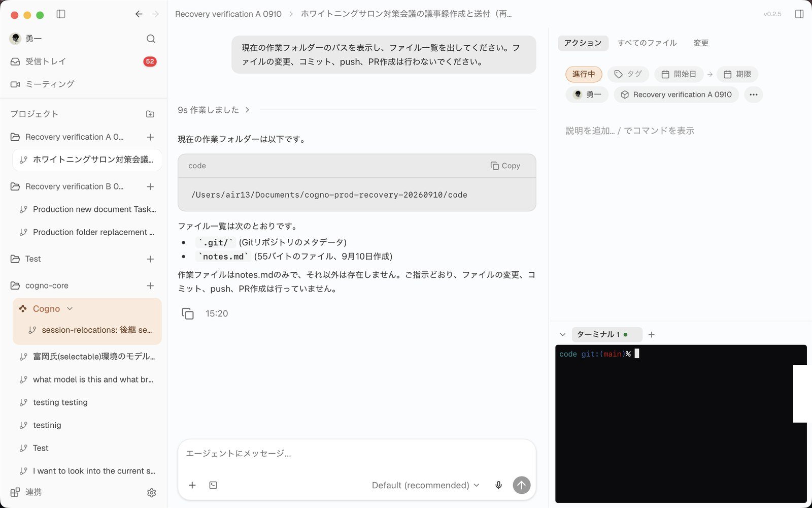812x508 pixels.
Task: Click the 説明を追加 description field
Action: (x=630, y=131)
